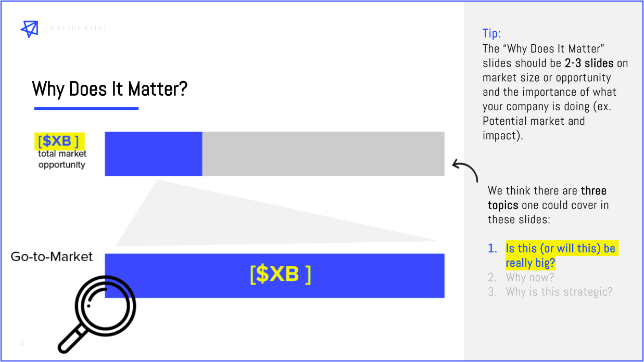644x362 pixels.
Task: Click the paper plane logo icon
Action: (30, 29)
